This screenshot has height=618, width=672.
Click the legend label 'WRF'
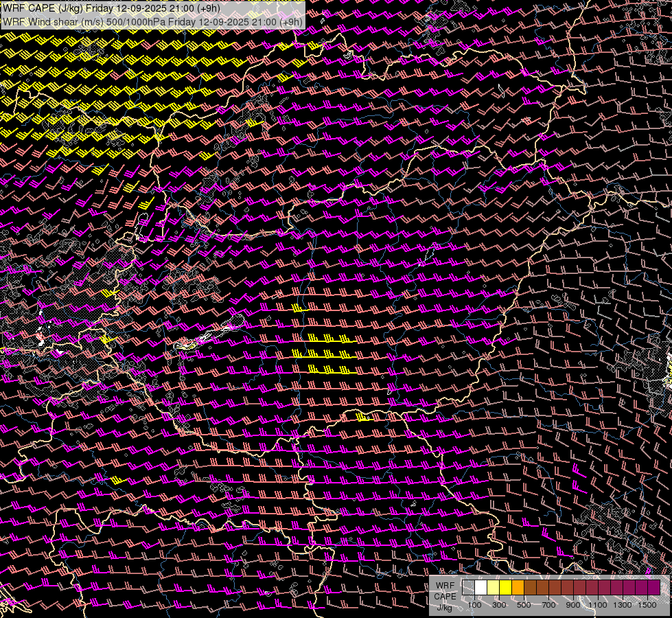click(x=445, y=586)
